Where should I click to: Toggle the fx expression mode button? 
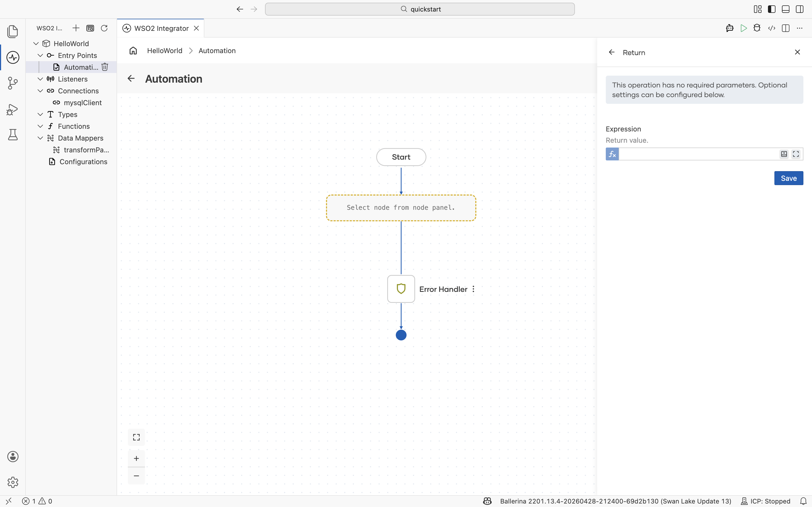pos(612,154)
